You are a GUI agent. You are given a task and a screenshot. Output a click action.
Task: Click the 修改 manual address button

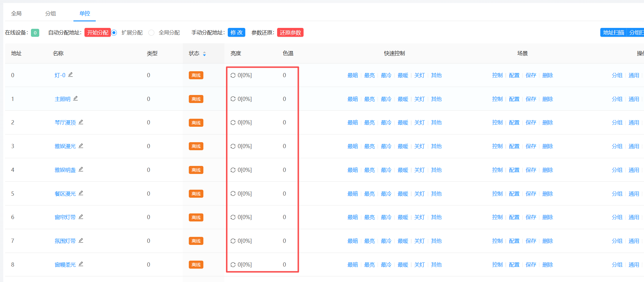(x=236, y=32)
